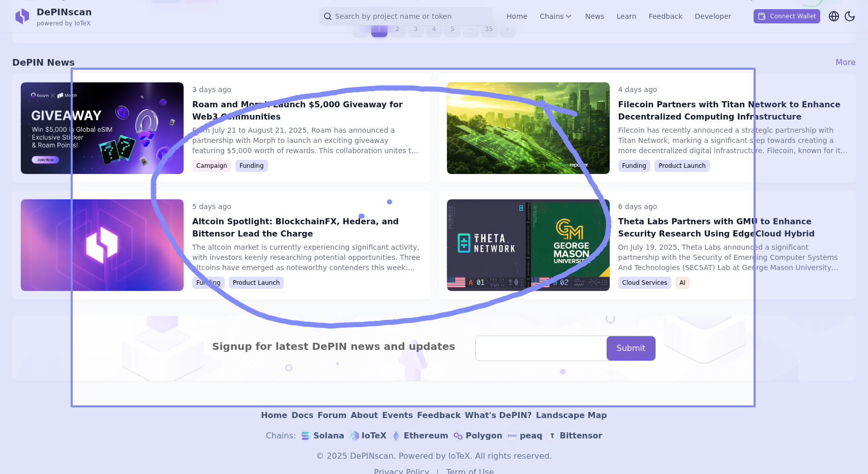Go to next page with pagination arrow
Viewport: 868px width, 474px height.
[x=507, y=29]
